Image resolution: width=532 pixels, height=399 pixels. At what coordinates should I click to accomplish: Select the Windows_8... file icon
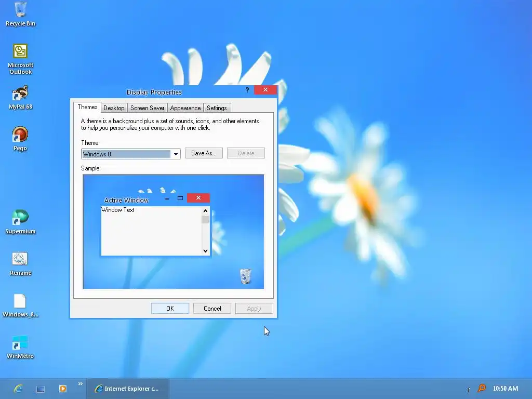(20, 305)
